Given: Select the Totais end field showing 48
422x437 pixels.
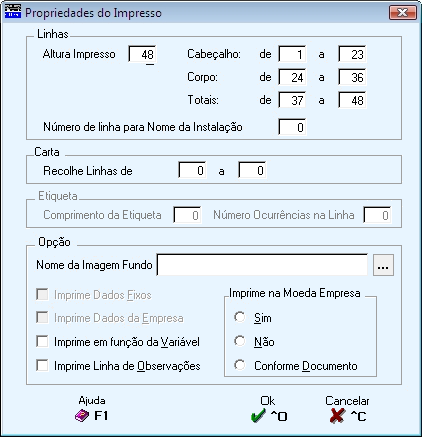Looking at the screenshot, I should pyautogui.click(x=352, y=100).
